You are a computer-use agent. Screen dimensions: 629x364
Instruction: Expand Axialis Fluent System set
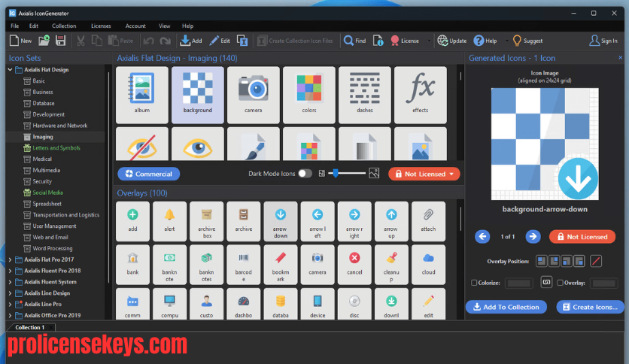pos(10,282)
